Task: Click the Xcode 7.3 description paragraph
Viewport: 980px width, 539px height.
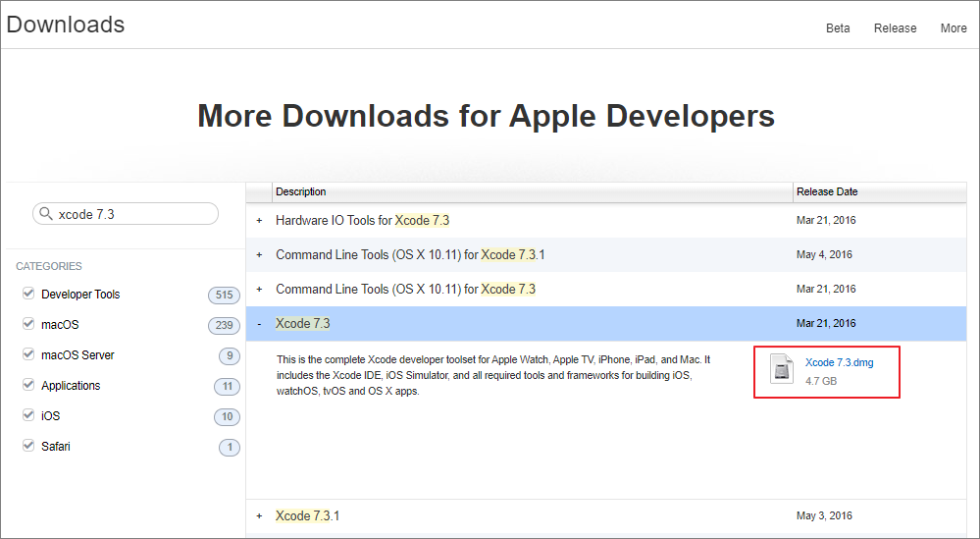Action: click(493, 375)
